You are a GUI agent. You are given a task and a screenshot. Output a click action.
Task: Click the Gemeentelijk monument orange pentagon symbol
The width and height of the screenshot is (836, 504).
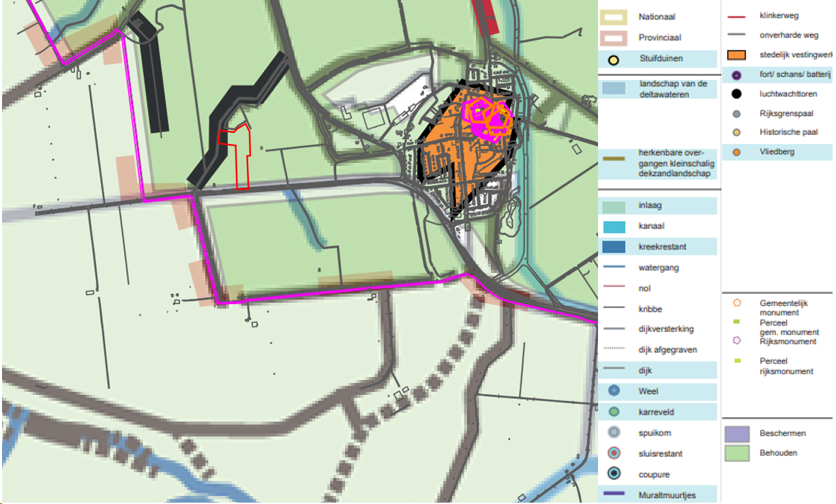click(x=736, y=302)
